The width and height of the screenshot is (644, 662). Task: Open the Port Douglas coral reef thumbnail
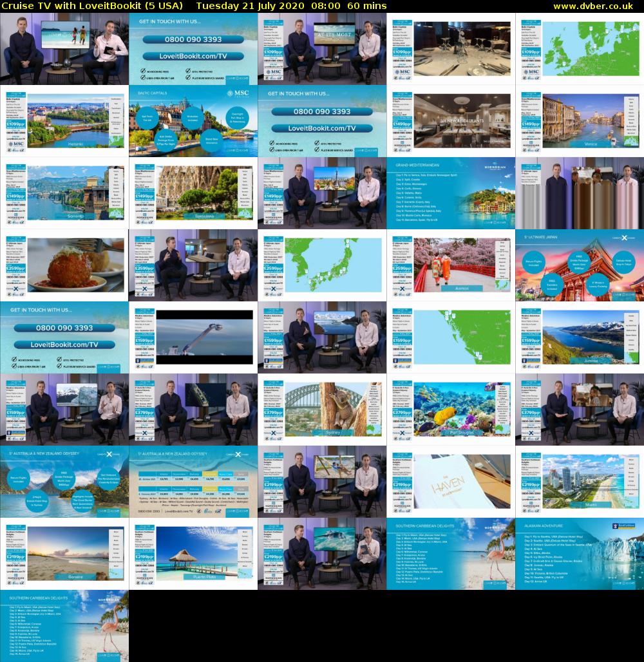(x=451, y=410)
